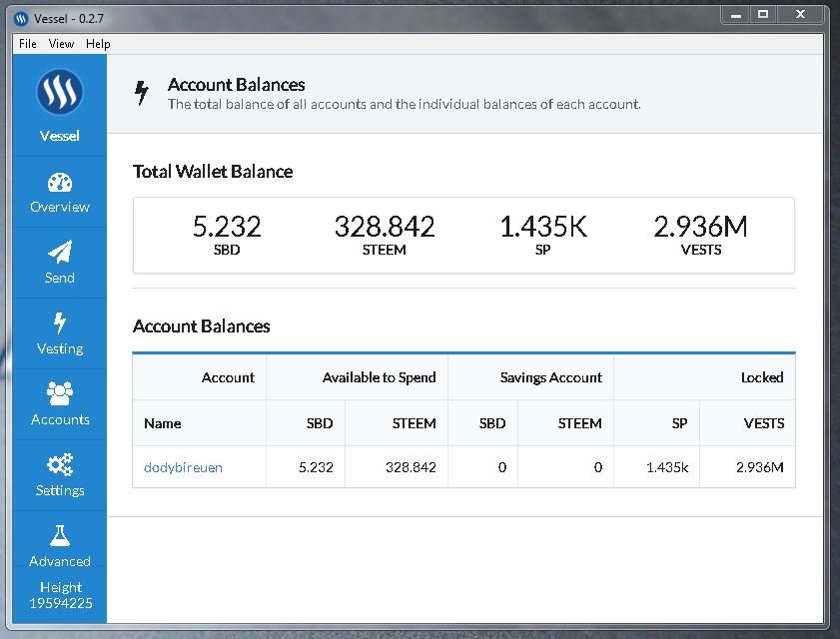
Task: Open the Send paper plane icon
Action: [60, 252]
